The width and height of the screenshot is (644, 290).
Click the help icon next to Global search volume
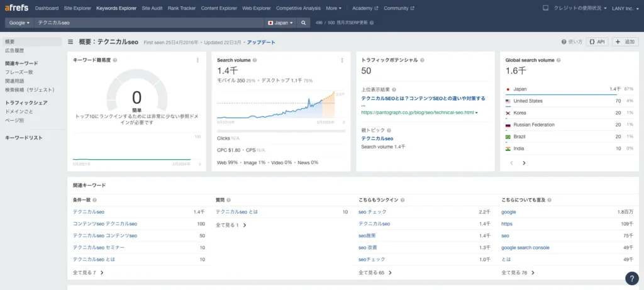[558, 60]
